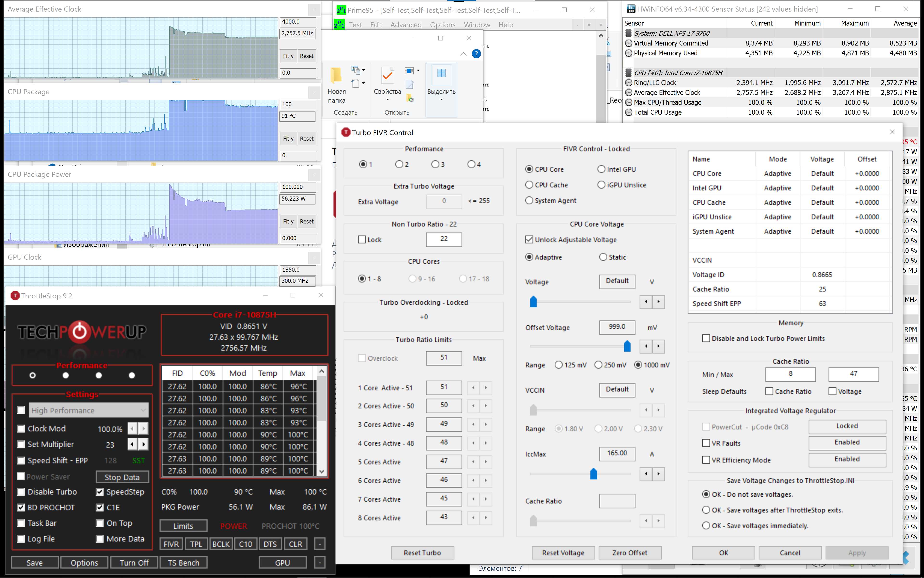The image size is (924, 578).
Task: Click the TS Bench button
Action: click(183, 563)
